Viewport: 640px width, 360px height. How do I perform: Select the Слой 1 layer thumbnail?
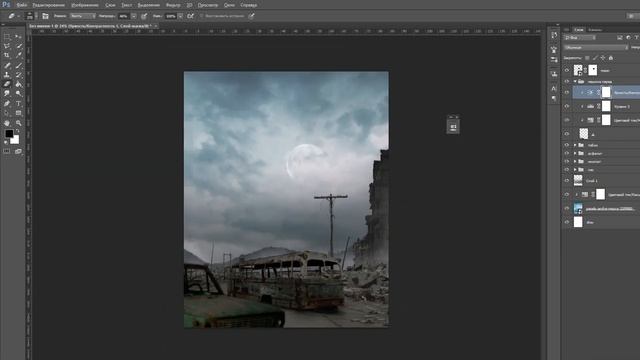pyautogui.click(x=578, y=180)
